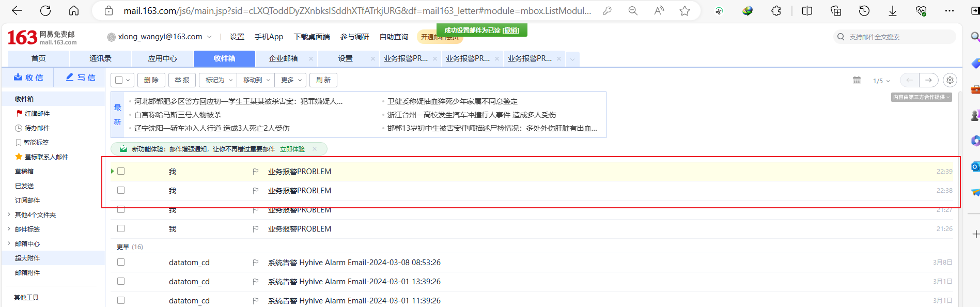
Task: Open the 已发送 folder
Action: click(x=24, y=186)
